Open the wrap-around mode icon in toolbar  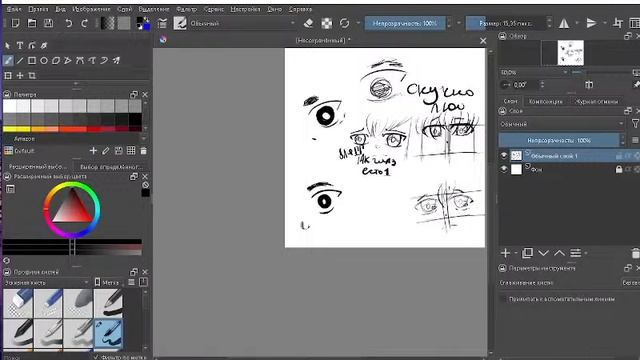click(618, 23)
